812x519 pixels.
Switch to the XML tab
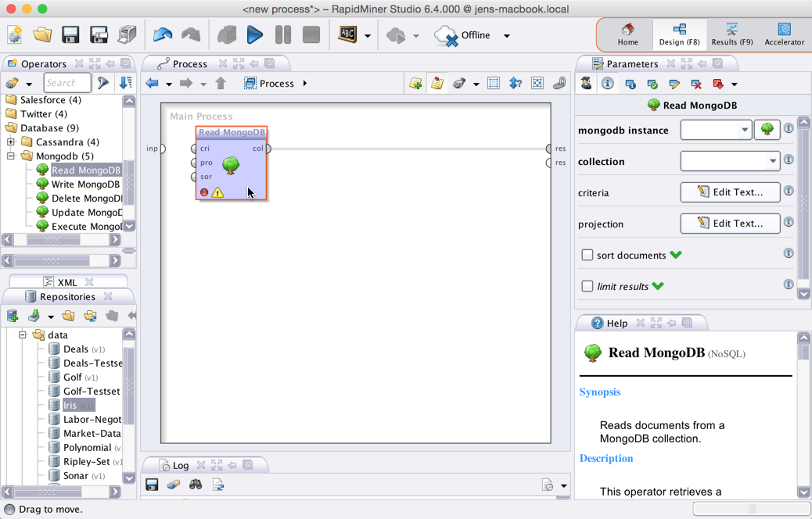(x=66, y=282)
